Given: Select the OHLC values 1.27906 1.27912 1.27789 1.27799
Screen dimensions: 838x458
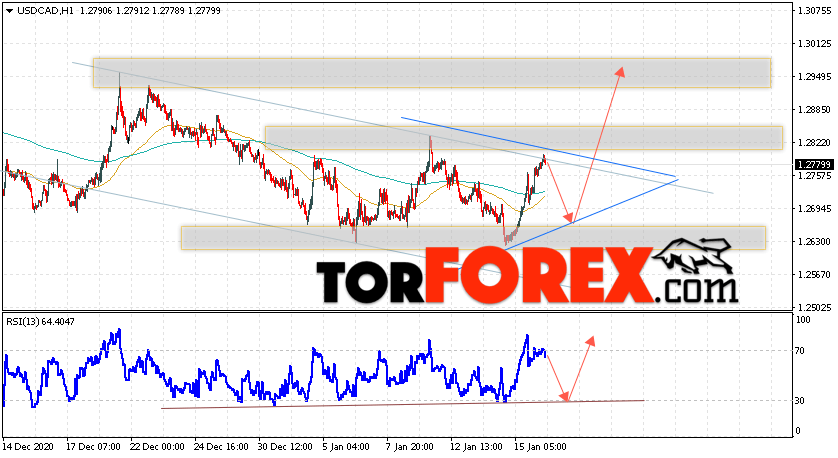Looking at the screenshot, I should [x=150, y=11].
